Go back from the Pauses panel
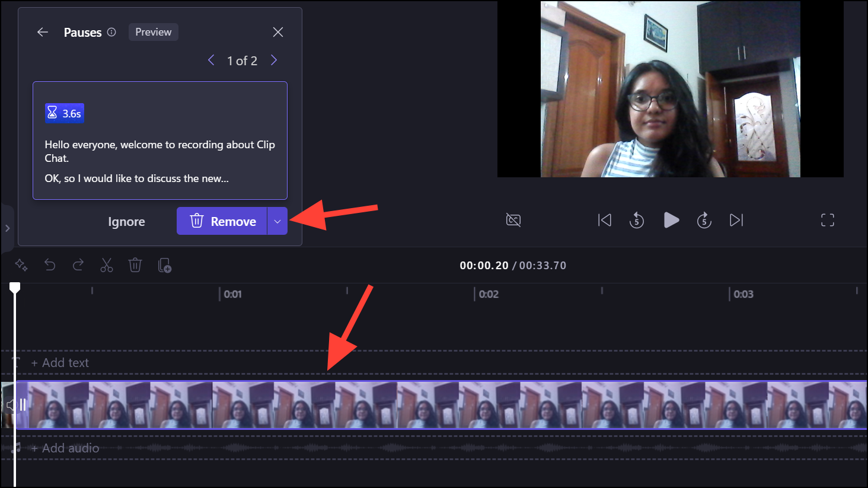Viewport: 868px width, 488px height. click(x=43, y=32)
